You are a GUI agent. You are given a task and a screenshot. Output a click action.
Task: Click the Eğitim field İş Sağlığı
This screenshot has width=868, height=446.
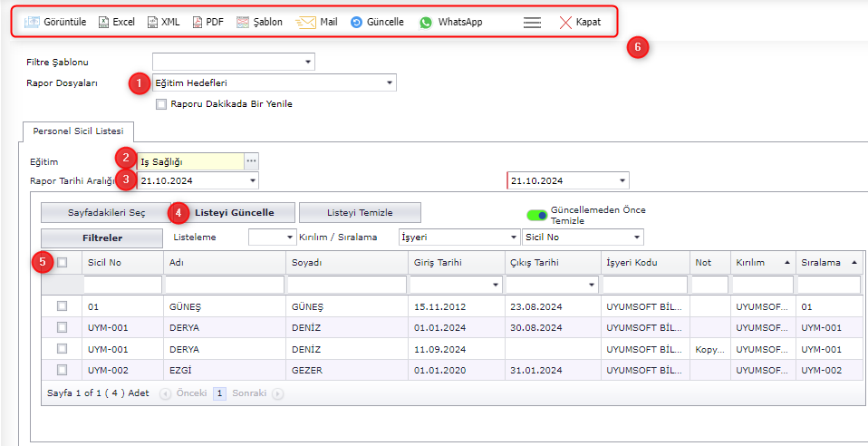point(190,161)
